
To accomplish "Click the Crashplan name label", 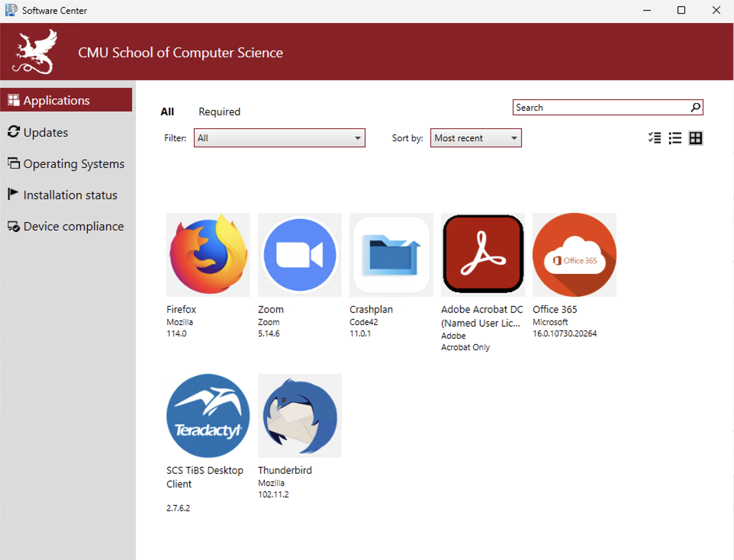I will pos(371,309).
